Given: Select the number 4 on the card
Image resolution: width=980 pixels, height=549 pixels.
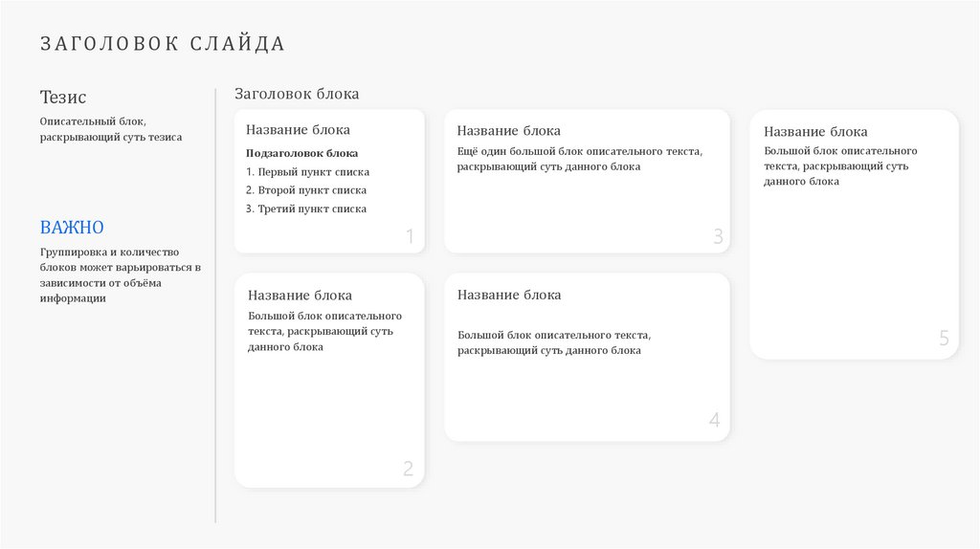Looking at the screenshot, I should 714,420.
